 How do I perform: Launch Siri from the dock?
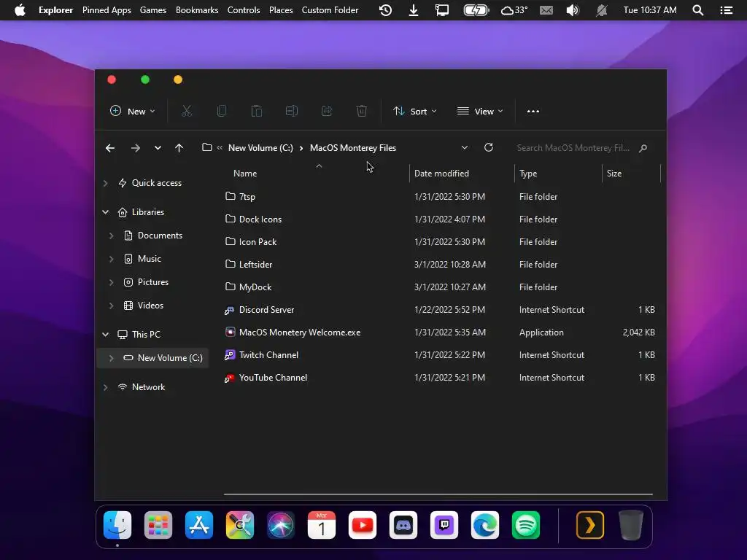(x=281, y=525)
